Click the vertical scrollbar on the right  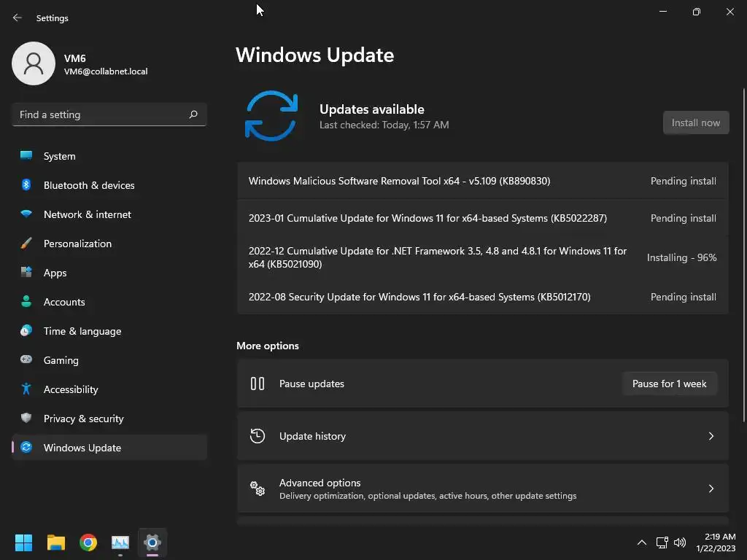pos(743,254)
